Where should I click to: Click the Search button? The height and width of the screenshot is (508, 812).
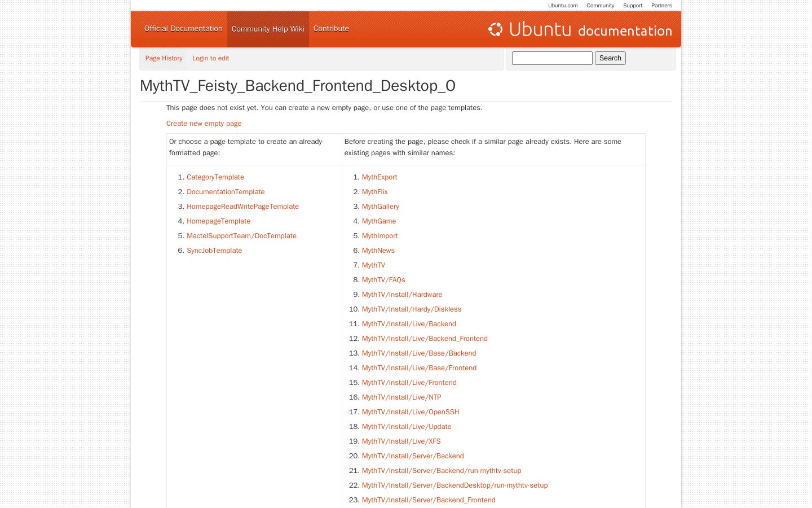(x=610, y=58)
